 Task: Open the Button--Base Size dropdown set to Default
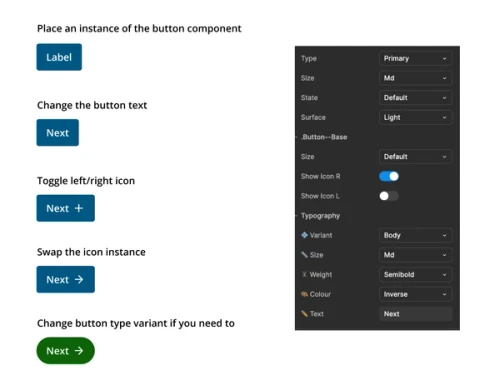coord(415,157)
